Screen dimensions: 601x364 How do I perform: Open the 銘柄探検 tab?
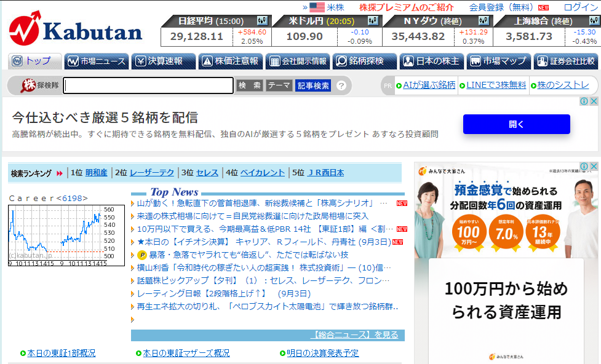(x=365, y=61)
